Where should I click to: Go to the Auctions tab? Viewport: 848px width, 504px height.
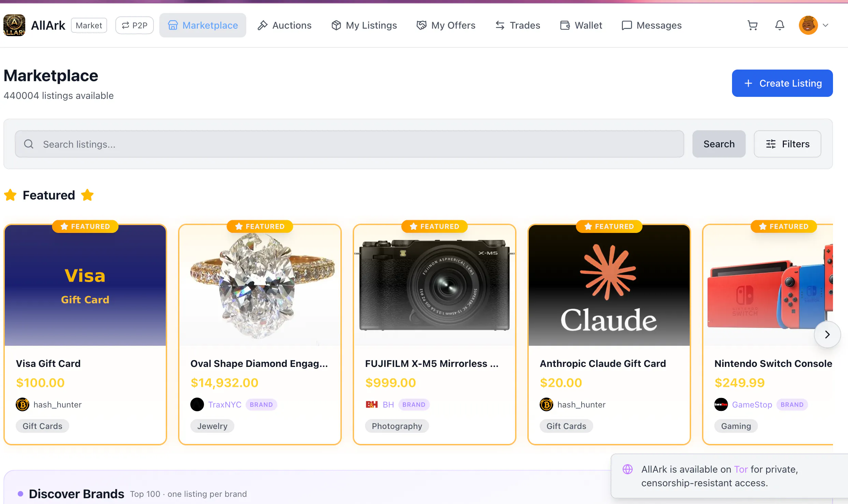[284, 25]
